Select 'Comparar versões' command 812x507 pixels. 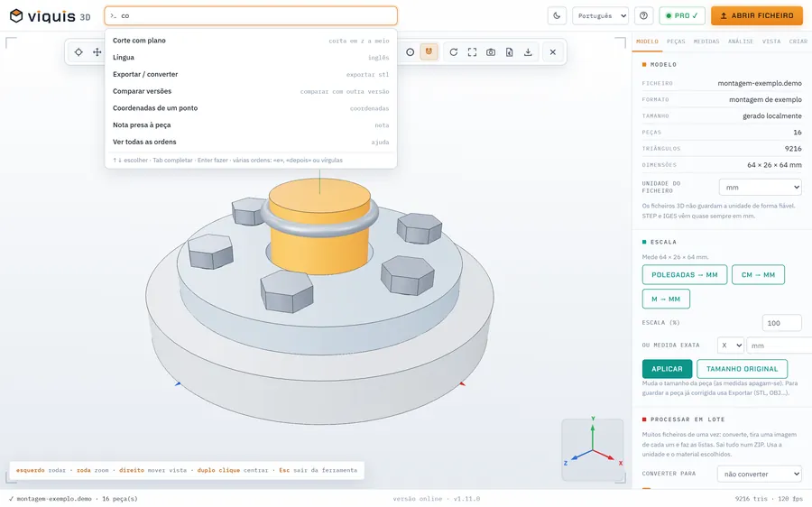point(251,91)
